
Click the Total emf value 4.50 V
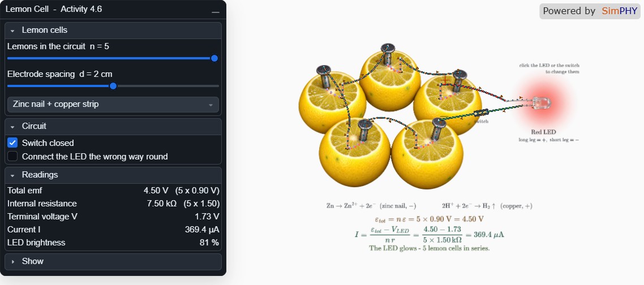pyautogui.click(x=156, y=191)
